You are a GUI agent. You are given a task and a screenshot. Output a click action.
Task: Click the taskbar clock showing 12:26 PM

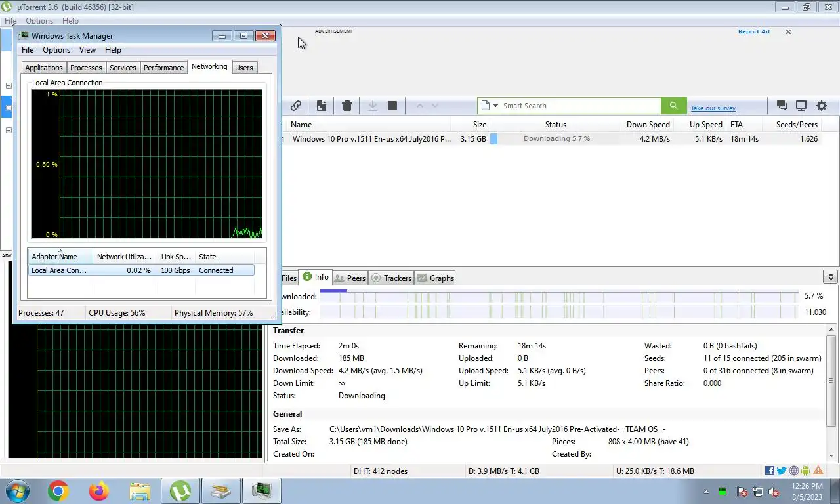[x=807, y=492]
